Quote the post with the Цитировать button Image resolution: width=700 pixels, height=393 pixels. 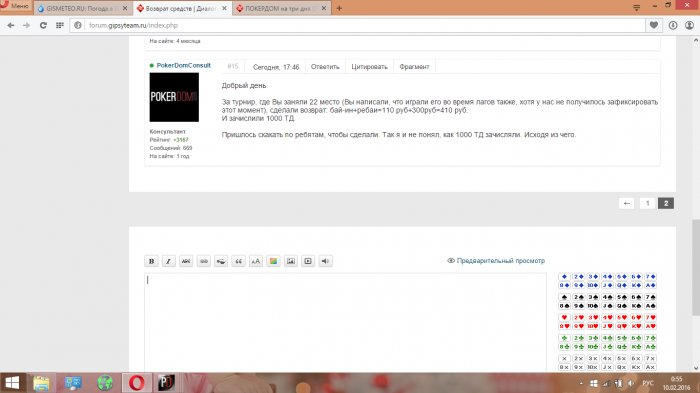[369, 67]
